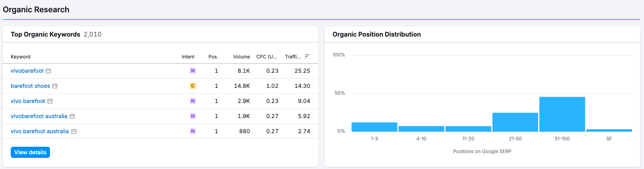Click the 21-50 positions bar in chart
Screen dimensions: 644x169
[515, 122]
